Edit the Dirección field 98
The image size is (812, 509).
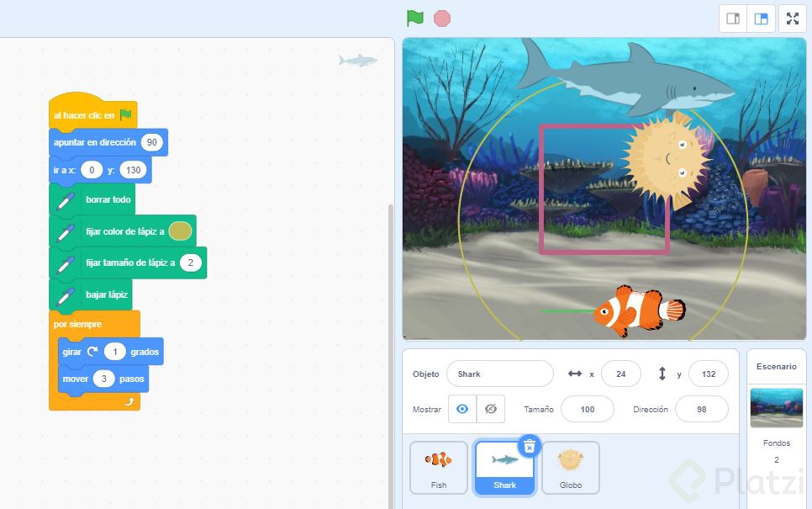pyautogui.click(x=702, y=409)
